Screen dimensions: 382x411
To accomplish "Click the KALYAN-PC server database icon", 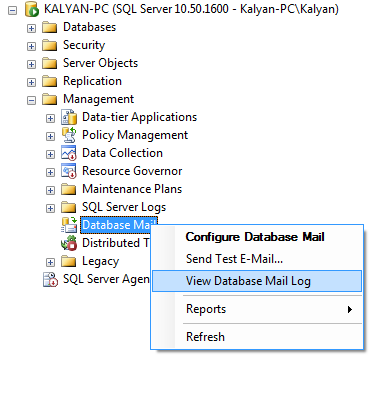I will coord(32,9).
